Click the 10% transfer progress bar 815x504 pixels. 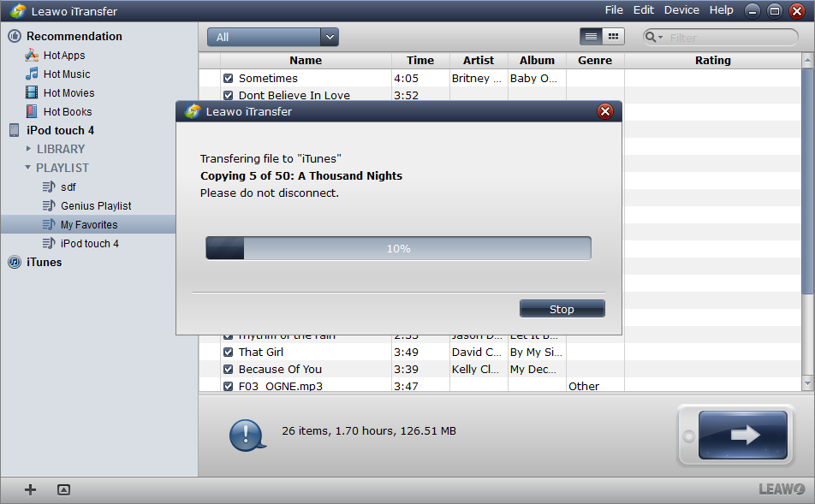point(399,248)
